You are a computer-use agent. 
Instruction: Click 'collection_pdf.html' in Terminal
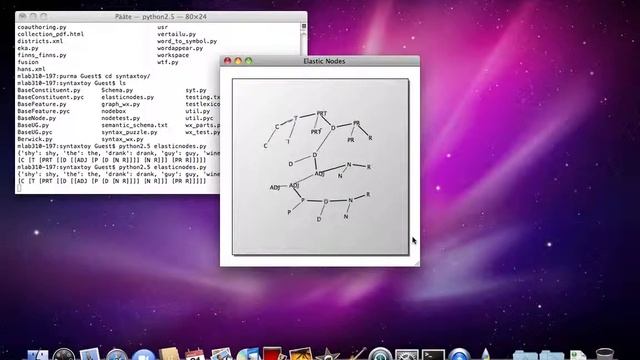point(51,34)
